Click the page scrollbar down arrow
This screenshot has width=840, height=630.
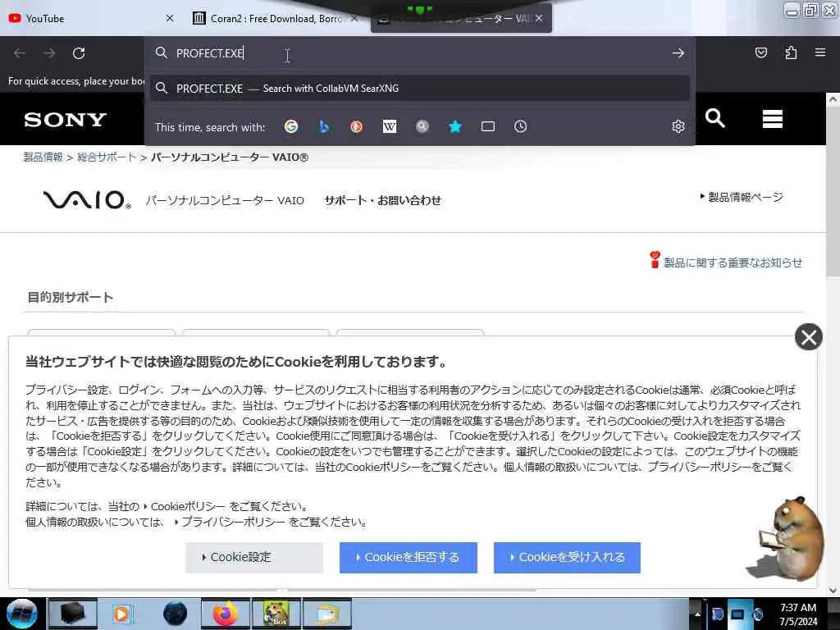click(x=833, y=590)
